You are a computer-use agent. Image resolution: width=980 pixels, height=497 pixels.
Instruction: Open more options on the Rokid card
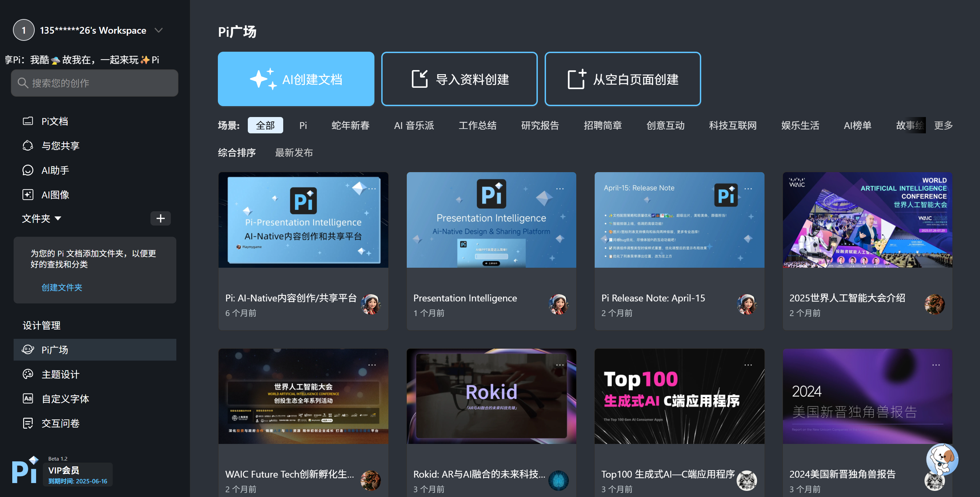[560, 365]
